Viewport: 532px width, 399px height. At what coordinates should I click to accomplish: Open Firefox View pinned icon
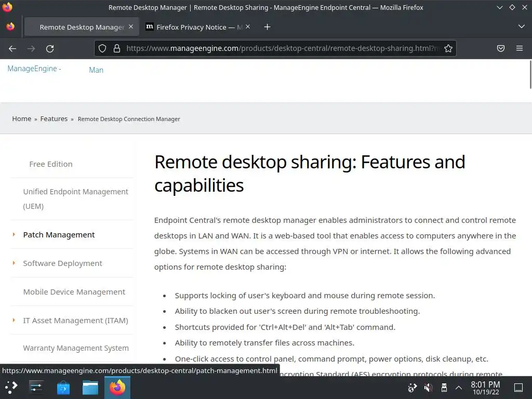[10, 26]
